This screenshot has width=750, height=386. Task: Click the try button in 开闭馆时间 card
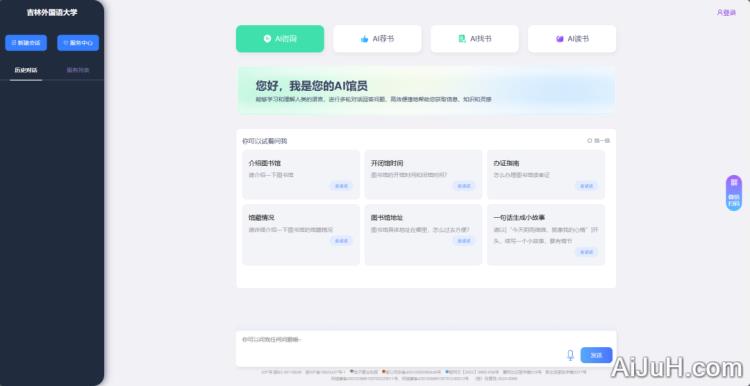click(x=464, y=186)
